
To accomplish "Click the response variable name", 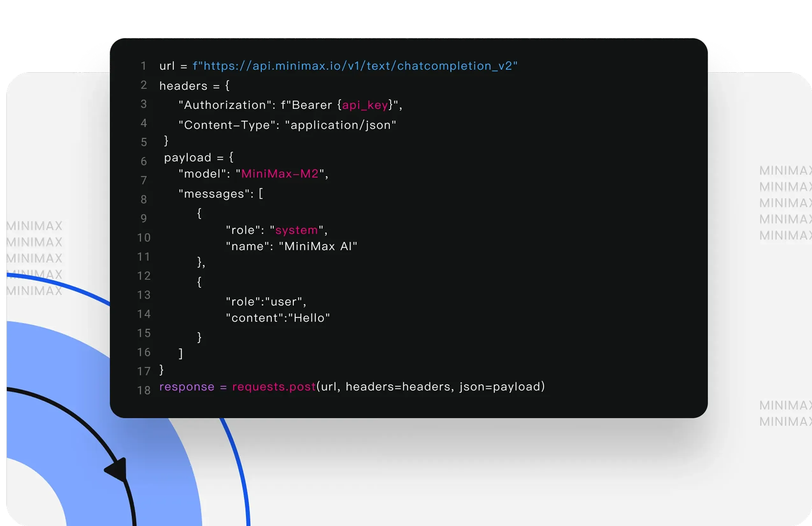I will (x=187, y=387).
